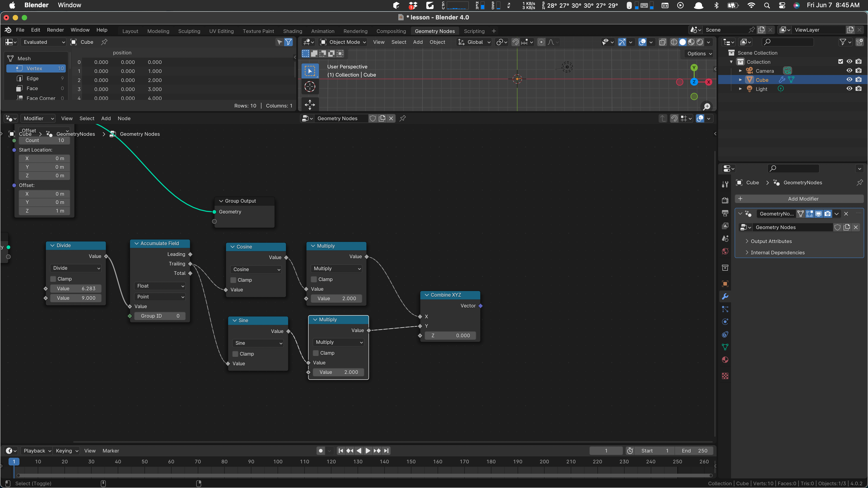Open the Object Constraints properties tab
This screenshot has width=868, height=488.
725,334
